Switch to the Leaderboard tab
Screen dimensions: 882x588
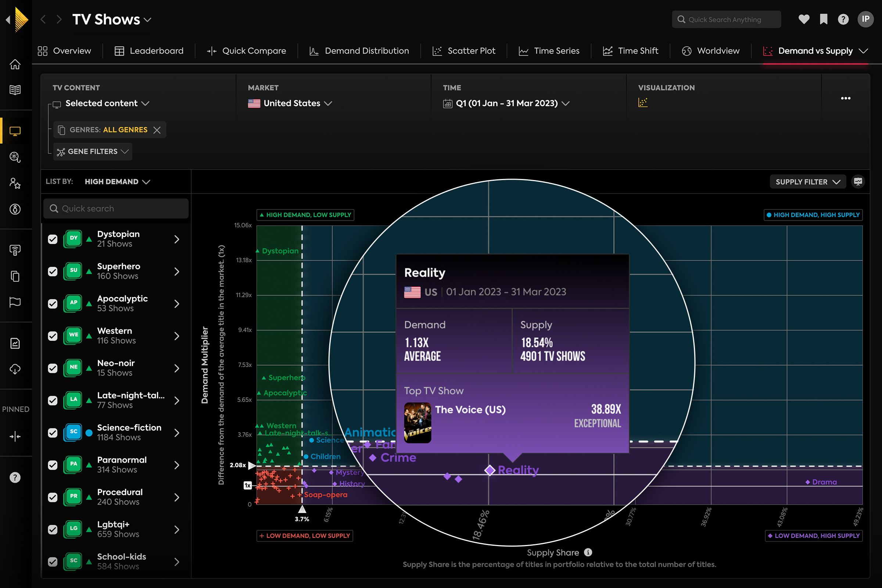click(x=149, y=51)
